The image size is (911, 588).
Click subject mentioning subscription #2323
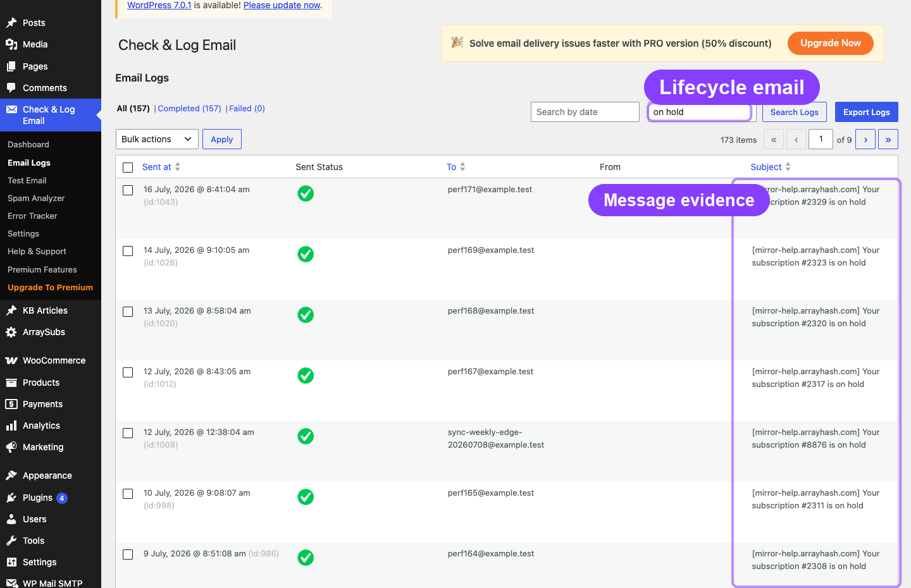(x=815, y=257)
